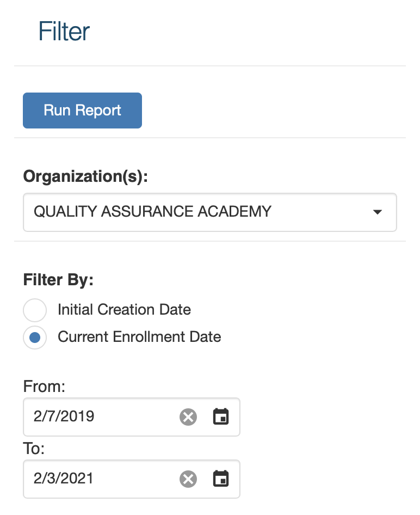Click the Initial Creation Date label text
The width and height of the screenshot is (420, 515).
click(x=124, y=310)
